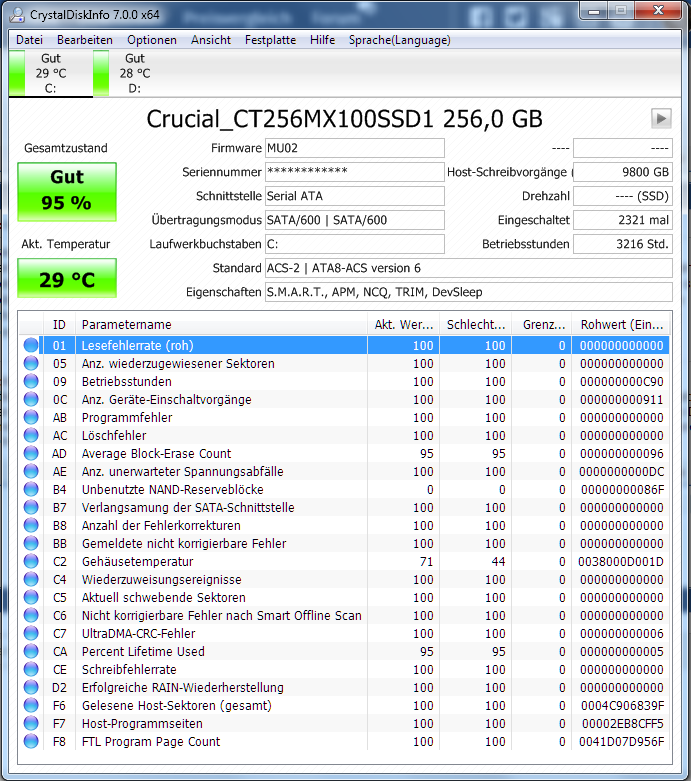Click the Gut 95 % health status button

tap(67, 191)
